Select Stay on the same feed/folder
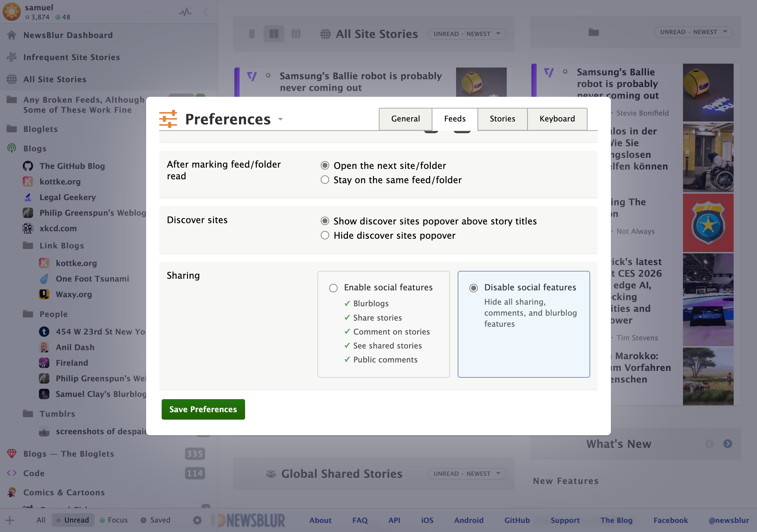This screenshot has height=532, width=757. (x=325, y=180)
